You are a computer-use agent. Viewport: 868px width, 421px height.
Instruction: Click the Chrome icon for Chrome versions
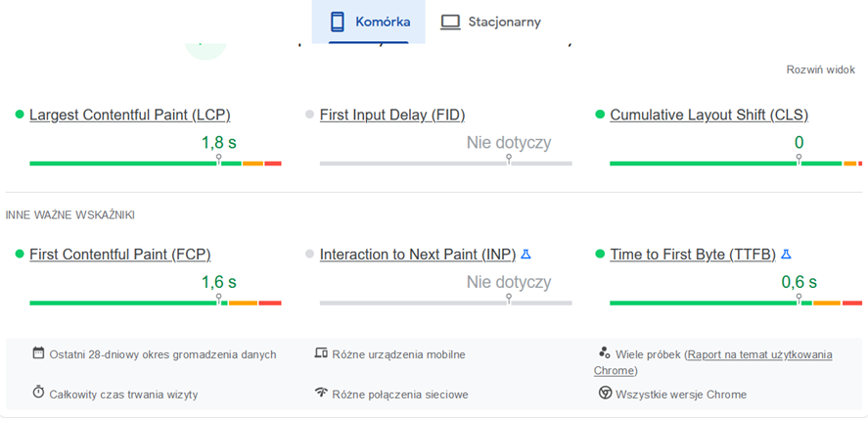click(x=605, y=393)
